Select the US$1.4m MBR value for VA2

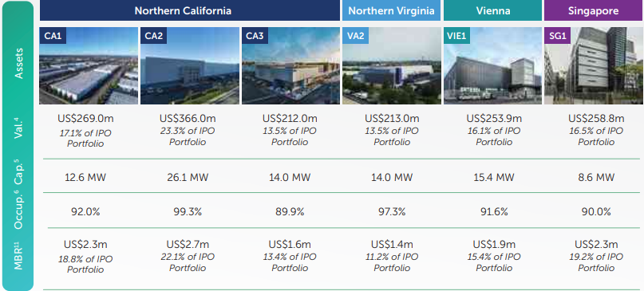point(393,244)
